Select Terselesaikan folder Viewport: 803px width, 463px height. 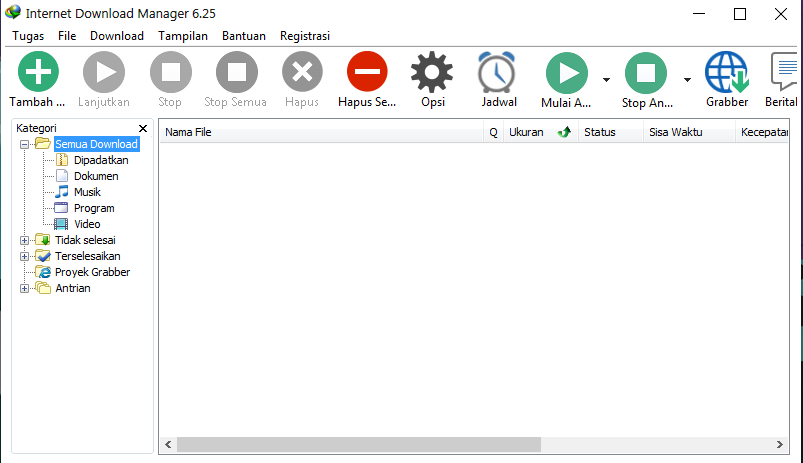click(88, 256)
